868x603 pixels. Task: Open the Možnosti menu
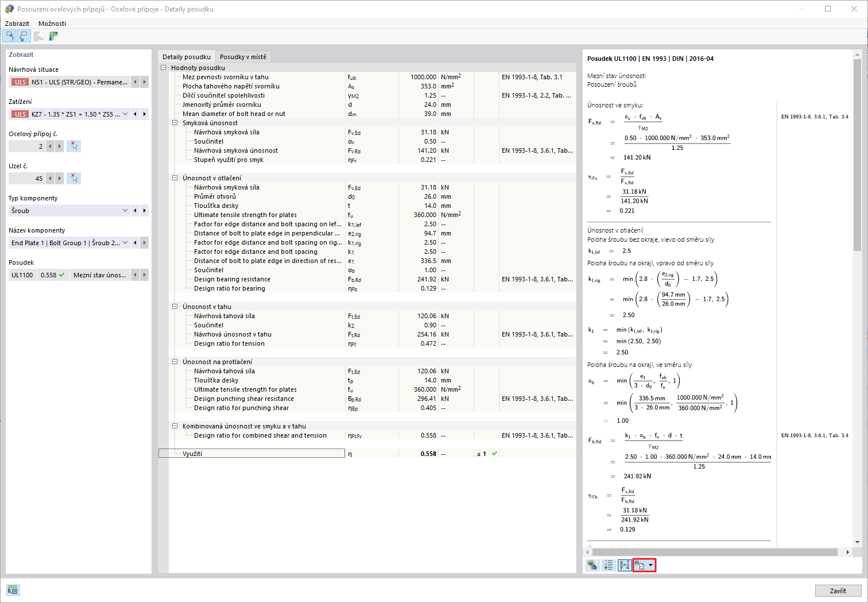52,24
